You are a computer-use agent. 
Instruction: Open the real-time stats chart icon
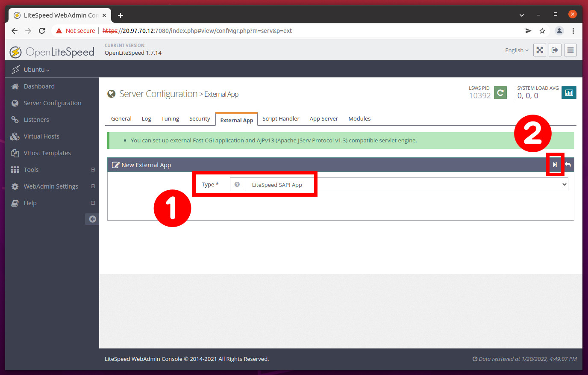coord(569,92)
